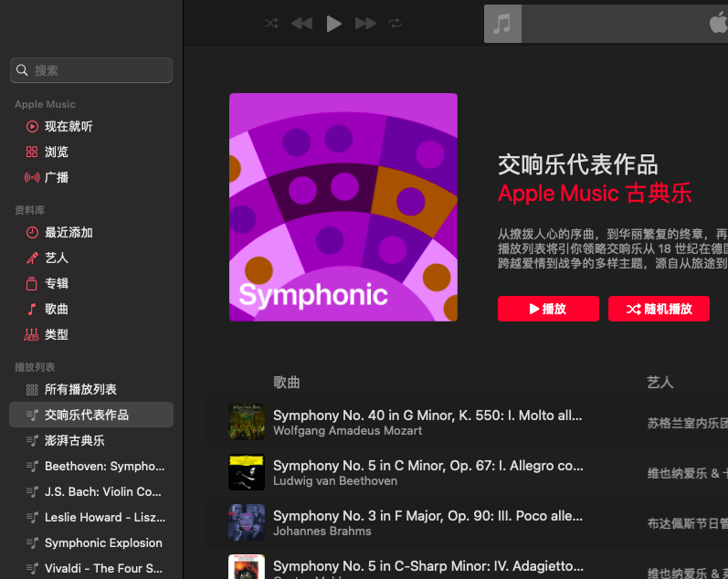
Task: Click the 浏览 grid icon
Action: (32, 152)
